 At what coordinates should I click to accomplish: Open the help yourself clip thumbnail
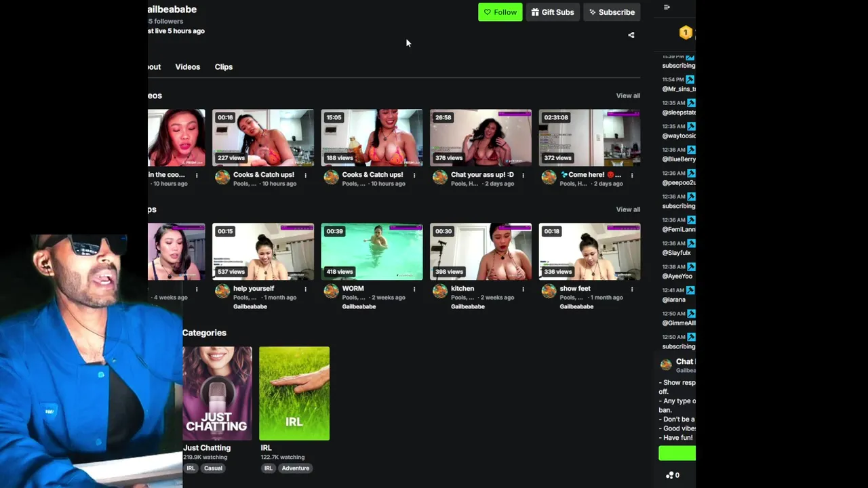click(263, 251)
